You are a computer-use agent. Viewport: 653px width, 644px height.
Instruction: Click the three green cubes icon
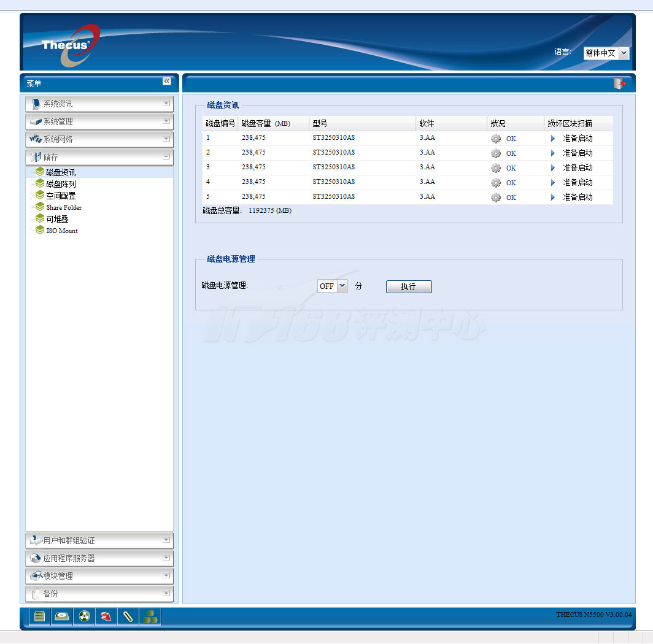tap(150, 616)
